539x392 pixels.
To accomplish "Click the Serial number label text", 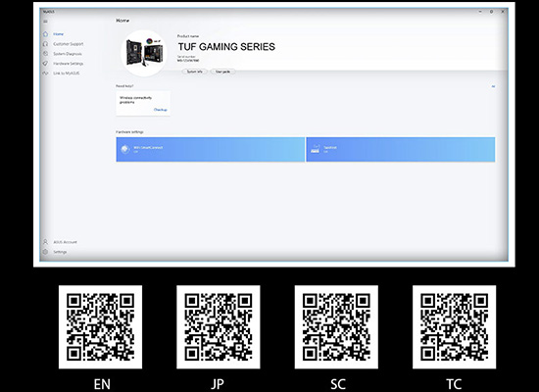I will pyautogui.click(x=186, y=57).
